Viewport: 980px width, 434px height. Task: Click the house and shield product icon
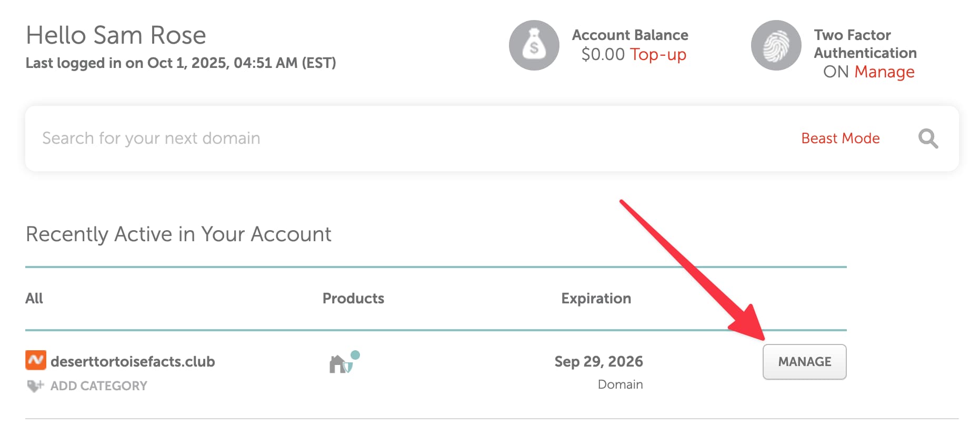(342, 363)
